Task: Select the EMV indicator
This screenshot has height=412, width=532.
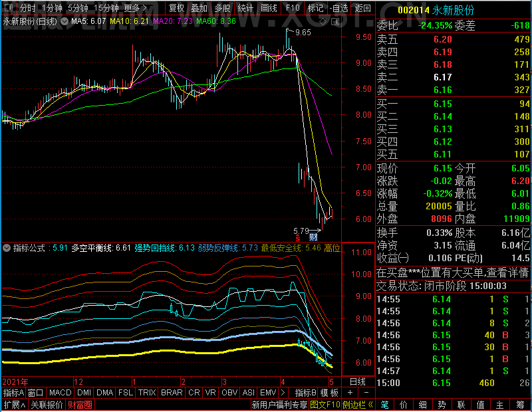Action: 268,393
